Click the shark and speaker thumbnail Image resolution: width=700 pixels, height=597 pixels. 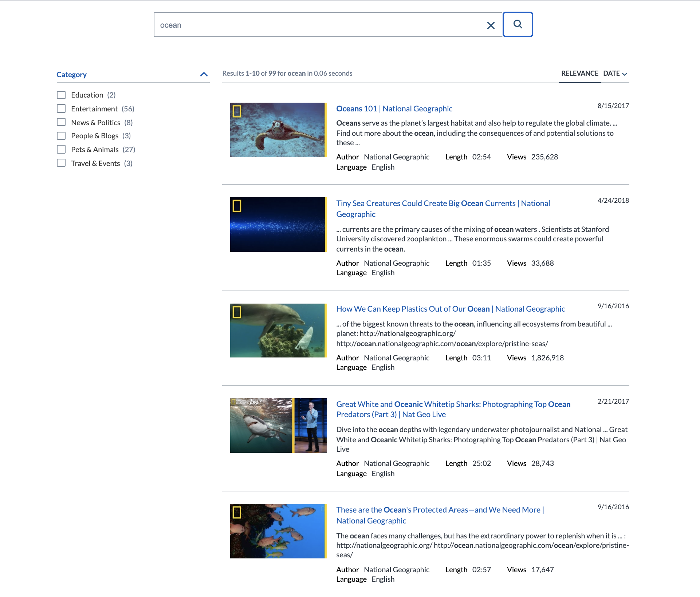[x=278, y=426]
